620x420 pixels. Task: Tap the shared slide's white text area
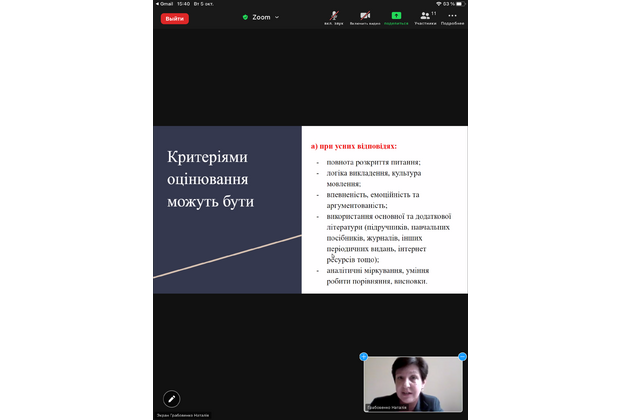pyautogui.click(x=384, y=210)
